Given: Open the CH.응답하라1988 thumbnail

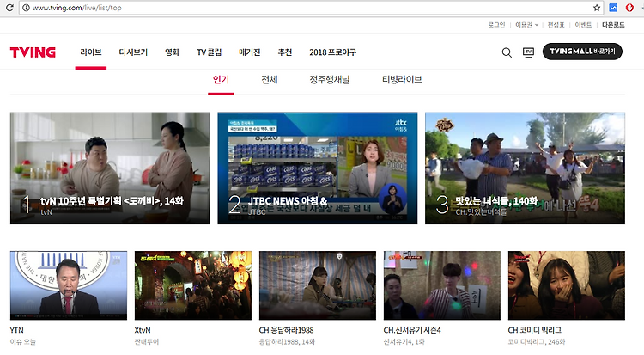Looking at the screenshot, I should (318, 285).
